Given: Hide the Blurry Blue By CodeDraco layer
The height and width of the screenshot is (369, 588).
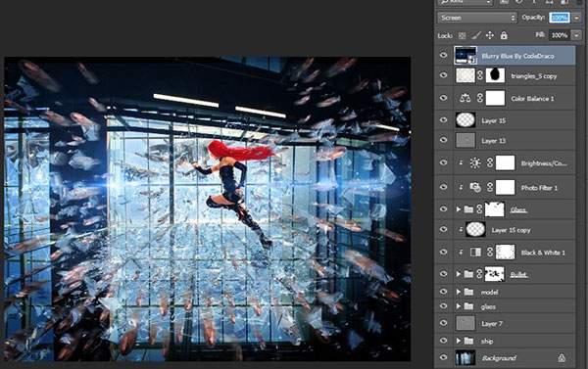Looking at the screenshot, I should (444, 56).
